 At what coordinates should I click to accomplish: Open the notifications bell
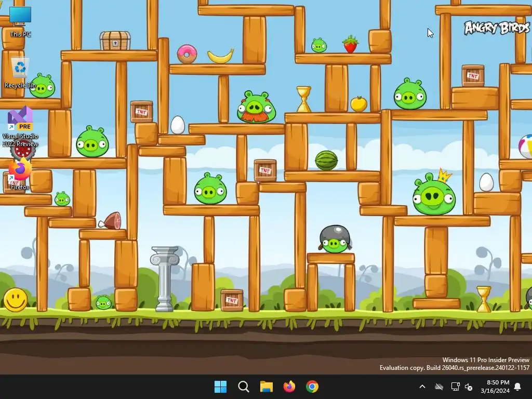[x=518, y=387]
